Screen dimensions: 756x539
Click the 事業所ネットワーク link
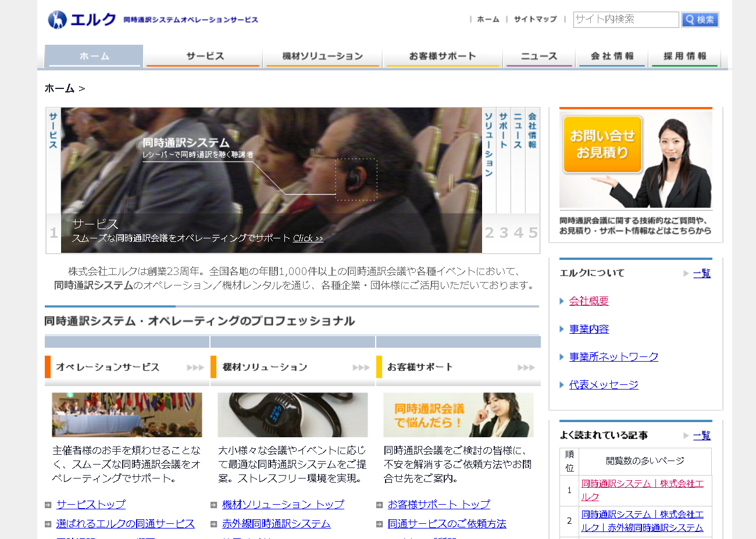pos(612,356)
